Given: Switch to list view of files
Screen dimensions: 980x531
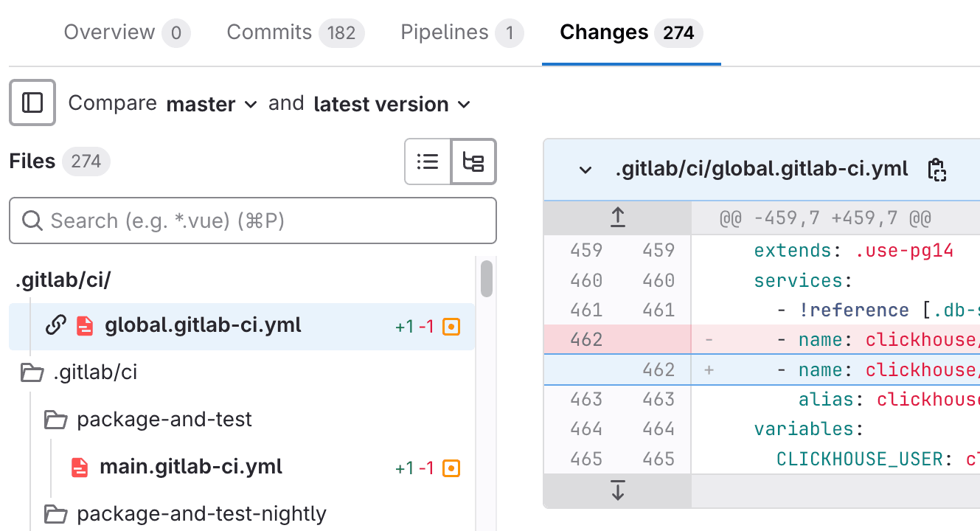Looking at the screenshot, I should (428, 162).
